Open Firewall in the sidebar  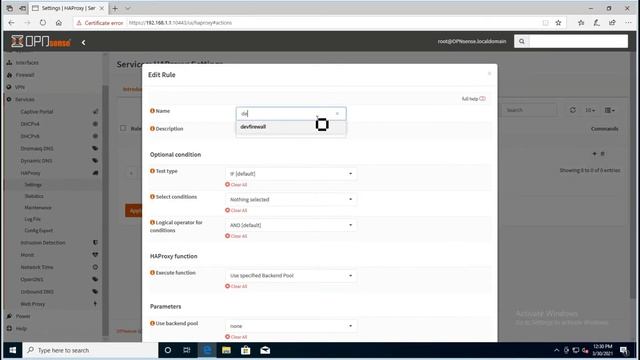point(24,75)
